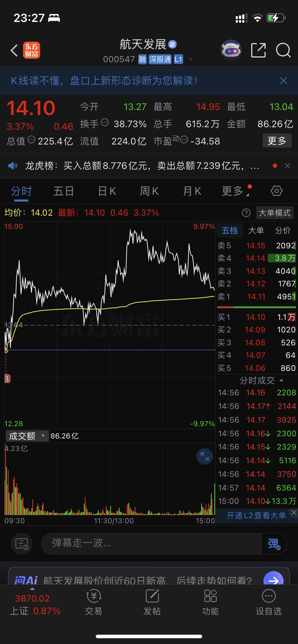Tap the 融 margin tag
Viewport: 298px width, 644px height.
coord(143,59)
